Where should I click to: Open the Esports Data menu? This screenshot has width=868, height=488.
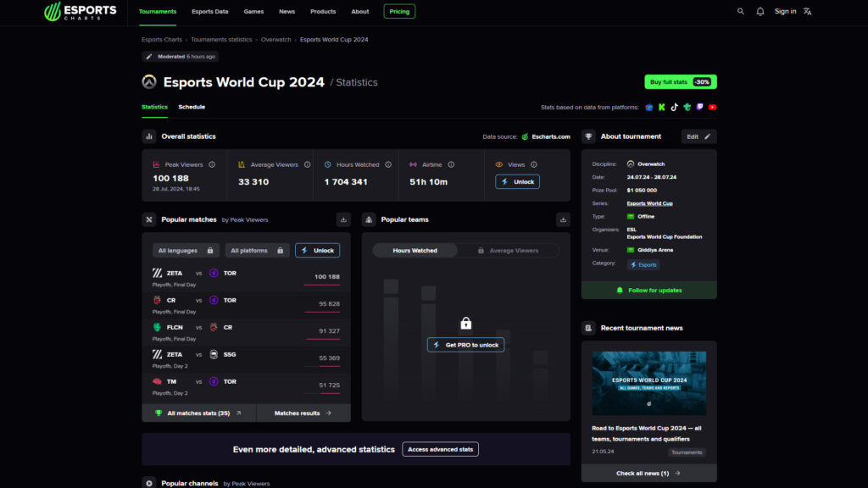[209, 12]
